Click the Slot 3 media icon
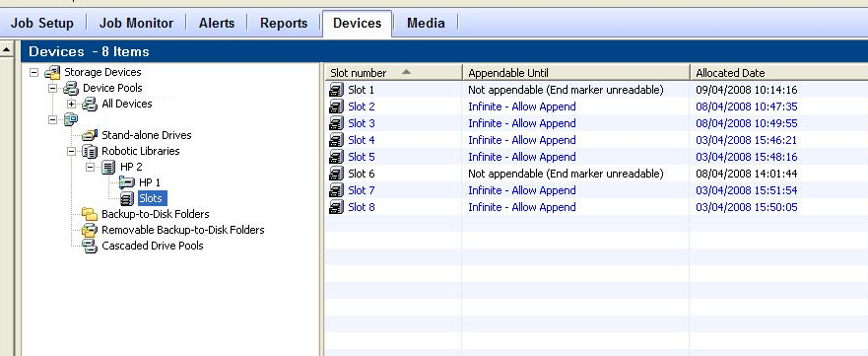This screenshot has height=356, width=868. (x=337, y=123)
